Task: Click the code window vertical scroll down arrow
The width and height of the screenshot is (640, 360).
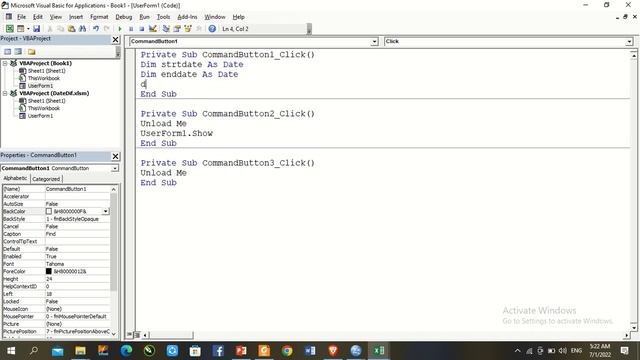Action: click(x=633, y=327)
